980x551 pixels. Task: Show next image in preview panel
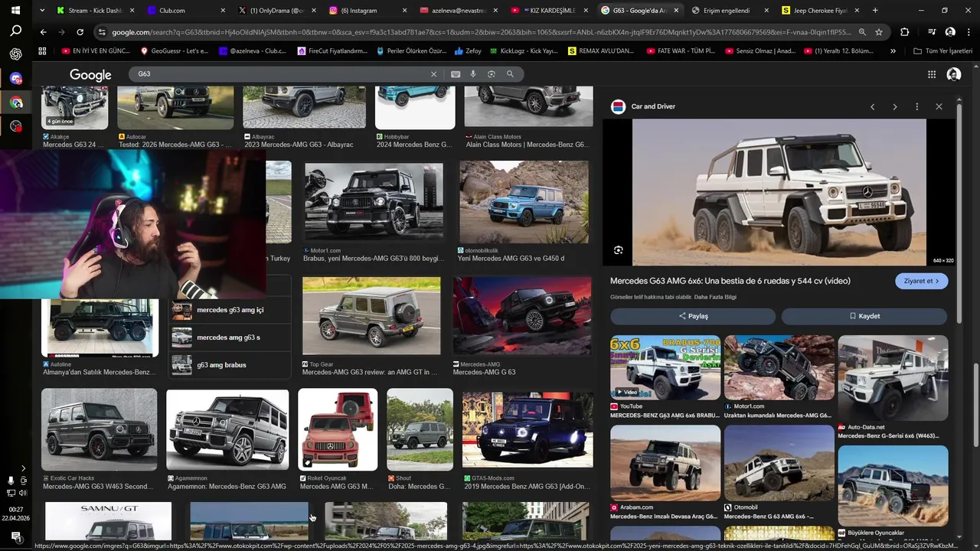[894, 107]
